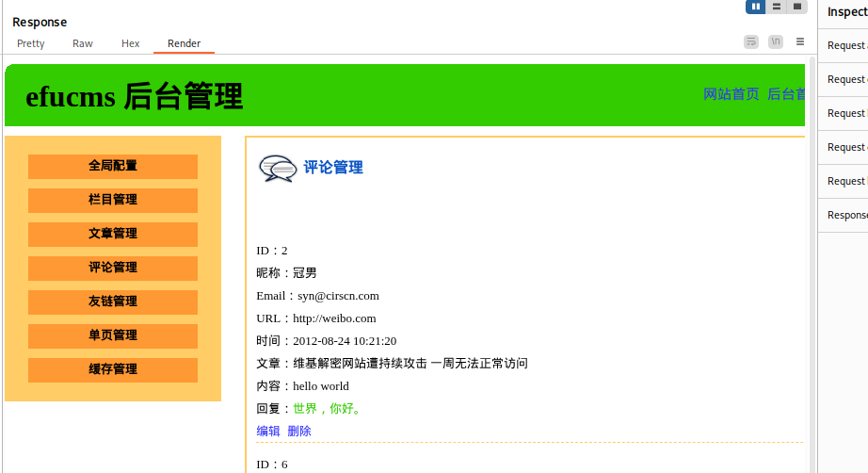Click the 网站首页 header link
This screenshot has width=868, height=473.
click(x=731, y=94)
